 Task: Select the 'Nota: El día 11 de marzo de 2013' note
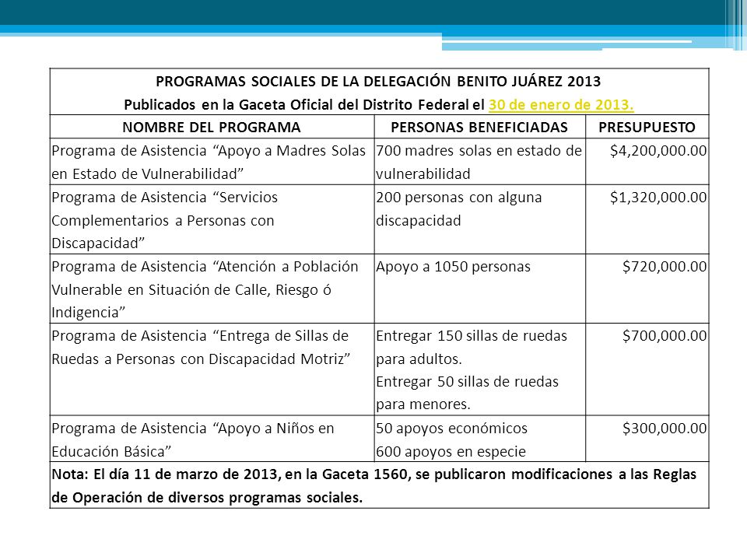pyautogui.click(x=379, y=485)
